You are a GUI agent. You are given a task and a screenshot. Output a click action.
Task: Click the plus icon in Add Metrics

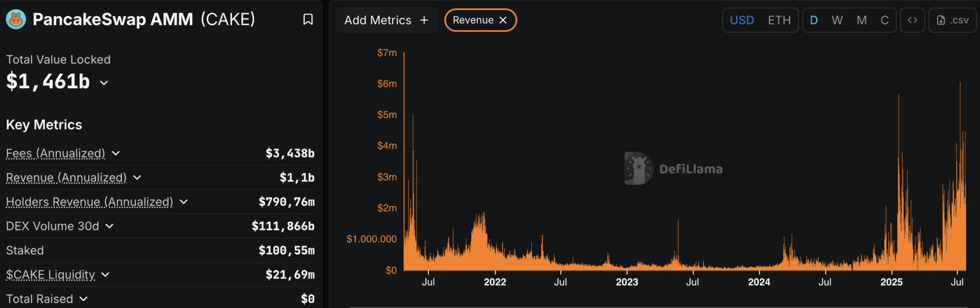pos(424,20)
